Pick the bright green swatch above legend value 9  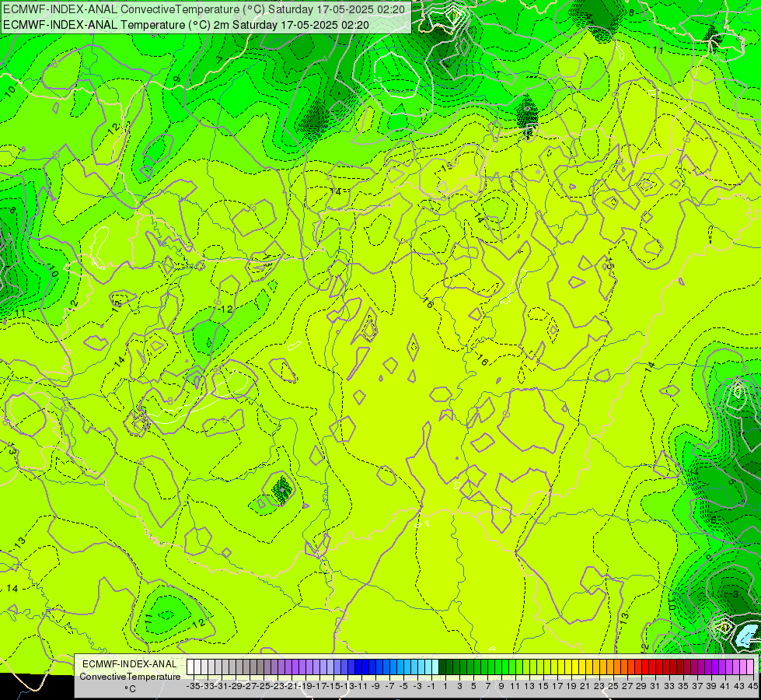click(x=498, y=667)
